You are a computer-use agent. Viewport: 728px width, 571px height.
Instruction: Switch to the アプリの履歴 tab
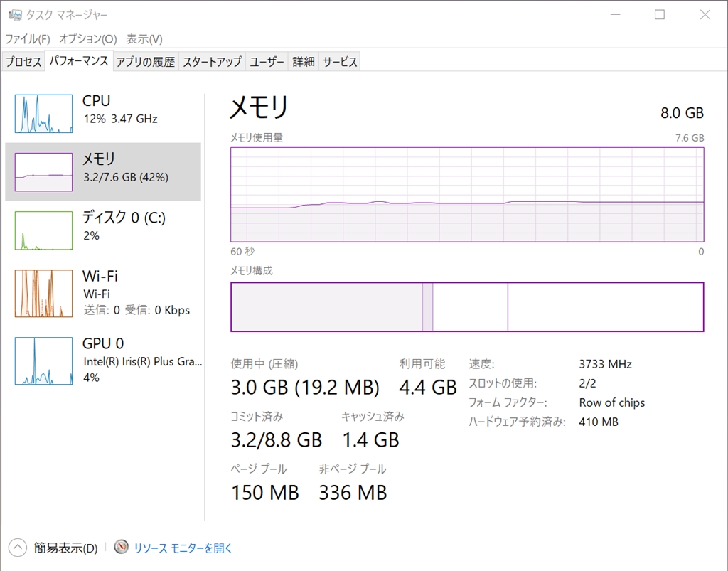point(145,62)
